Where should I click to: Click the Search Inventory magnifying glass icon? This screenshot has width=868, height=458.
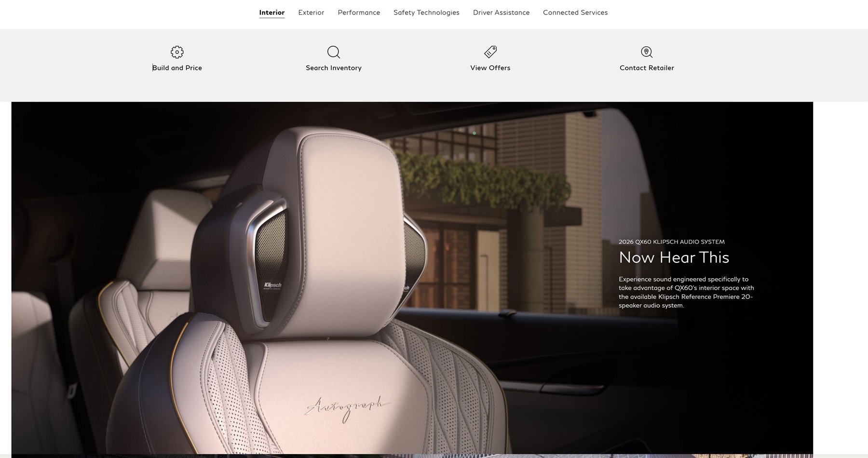pos(334,52)
